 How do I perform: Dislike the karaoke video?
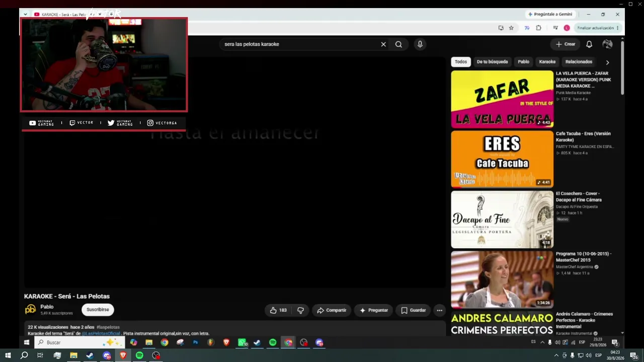300,310
